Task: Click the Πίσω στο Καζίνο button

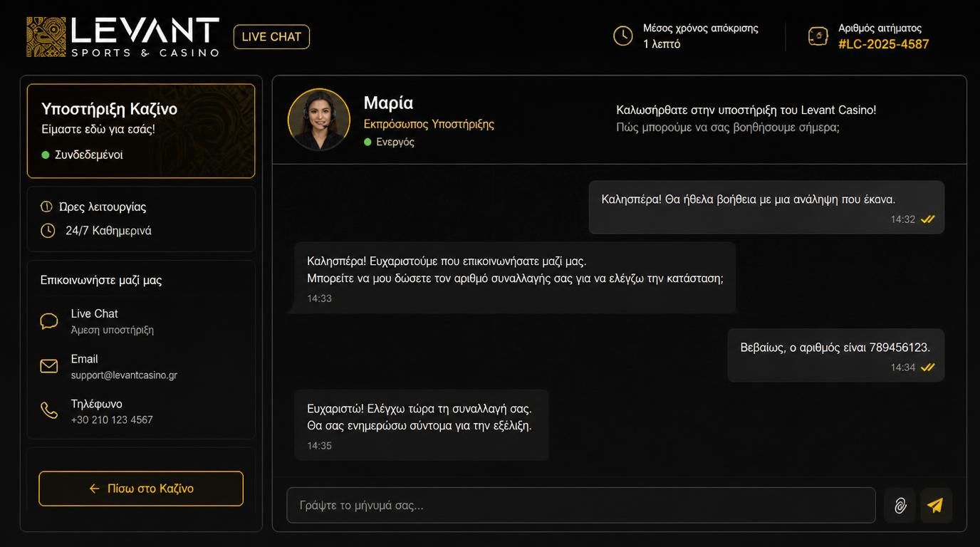Action: (141, 489)
